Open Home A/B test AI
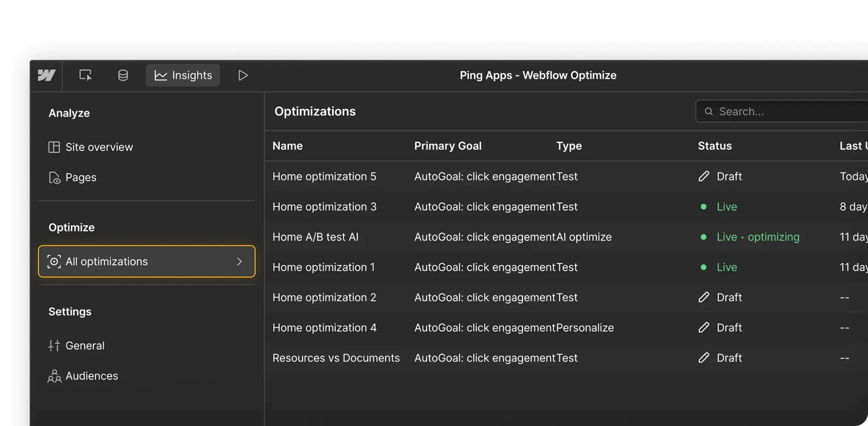 coord(315,237)
